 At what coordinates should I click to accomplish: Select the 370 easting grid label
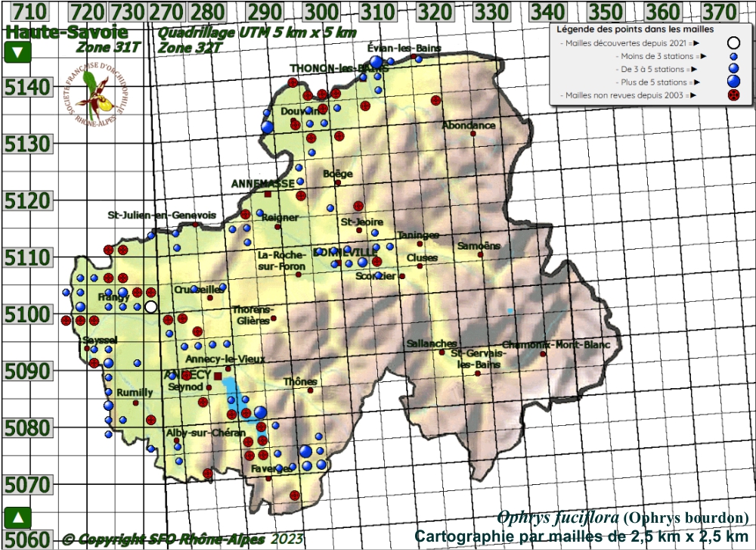coord(719,11)
